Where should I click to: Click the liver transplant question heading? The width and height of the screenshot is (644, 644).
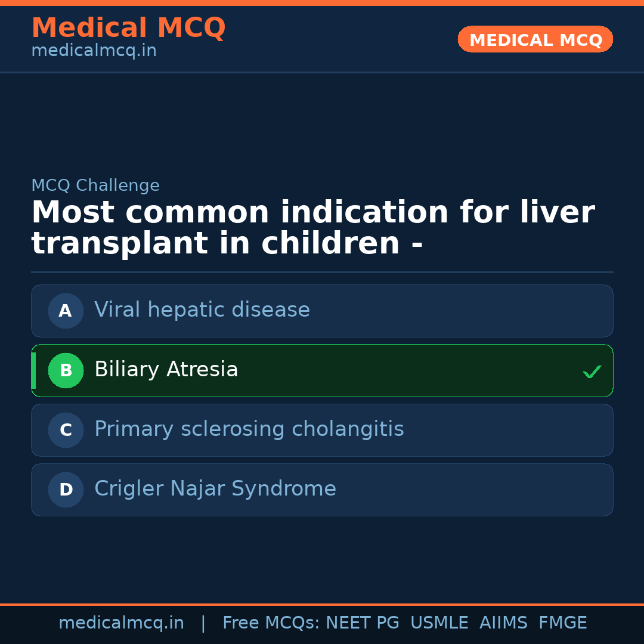click(x=312, y=228)
